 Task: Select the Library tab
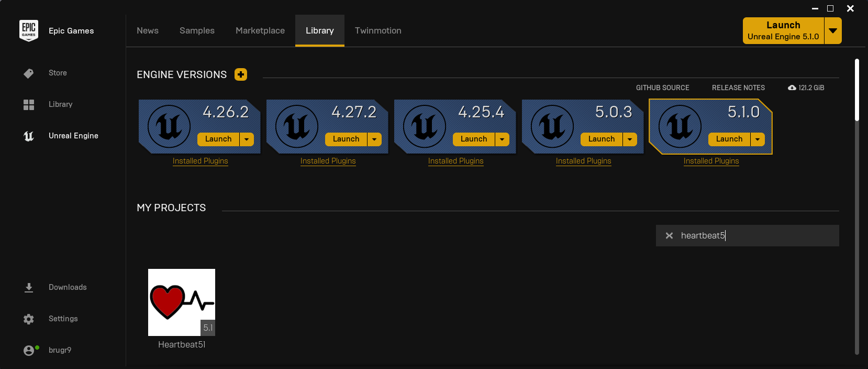click(x=320, y=31)
